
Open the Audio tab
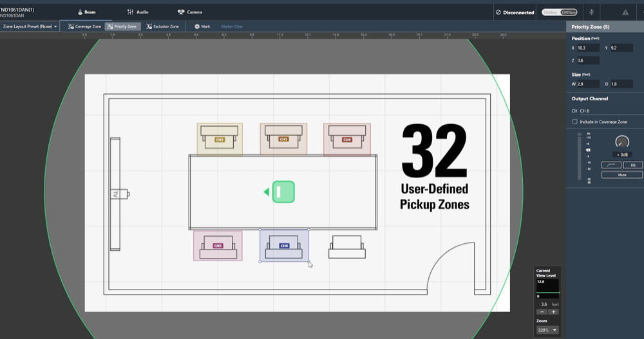138,12
